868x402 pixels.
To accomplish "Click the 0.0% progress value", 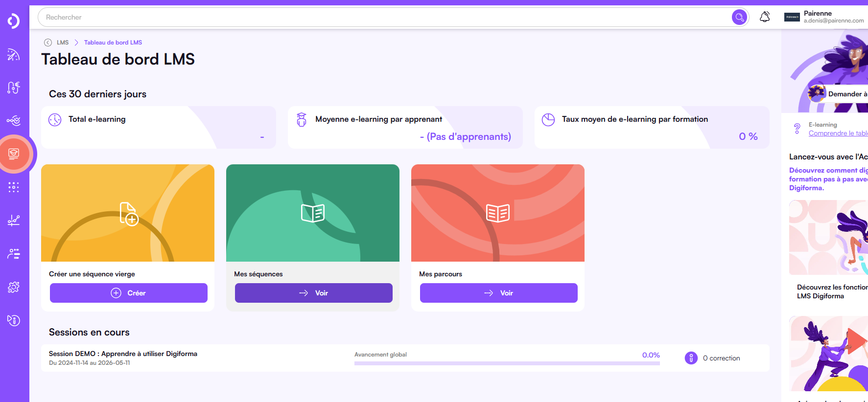I will click(651, 355).
